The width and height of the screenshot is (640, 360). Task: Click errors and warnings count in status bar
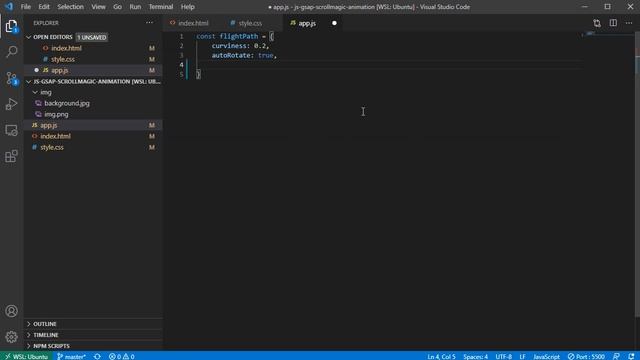click(x=122, y=356)
